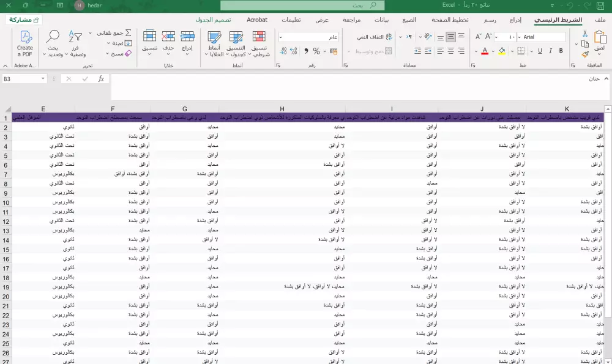
Task: Switch to the إدراج ribbon tab
Action: click(x=515, y=20)
